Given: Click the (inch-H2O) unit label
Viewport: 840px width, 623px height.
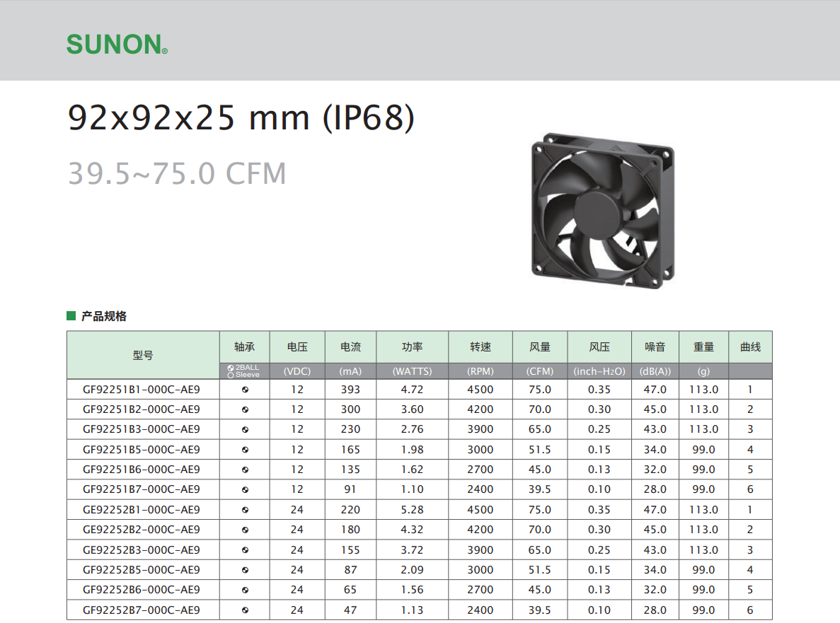Looking at the screenshot, I should click(599, 371).
